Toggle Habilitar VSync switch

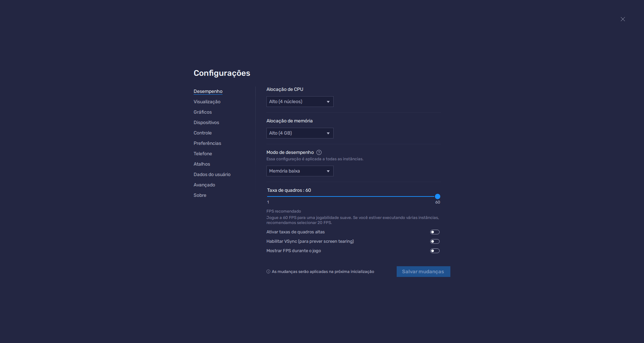(x=435, y=241)
